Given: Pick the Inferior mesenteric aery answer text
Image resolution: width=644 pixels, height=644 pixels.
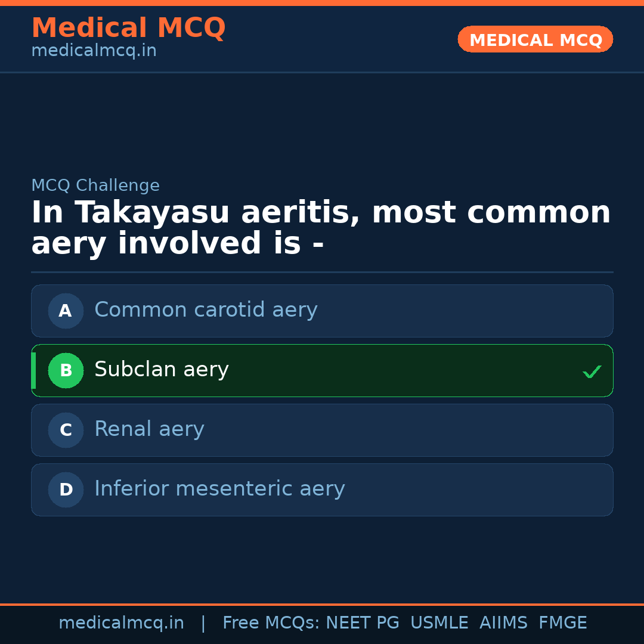Looking at the screenshot, I should click(x=219, y=489).
